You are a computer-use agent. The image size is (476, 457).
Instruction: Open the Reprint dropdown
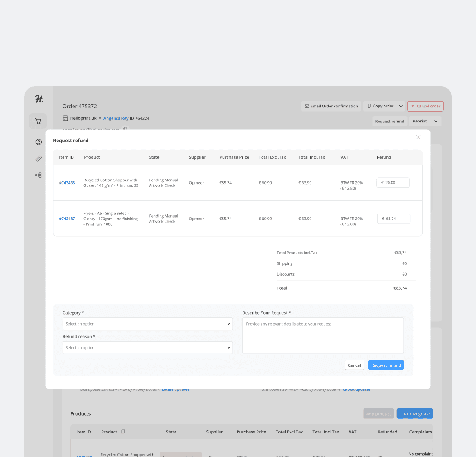[x=424, y=121]
